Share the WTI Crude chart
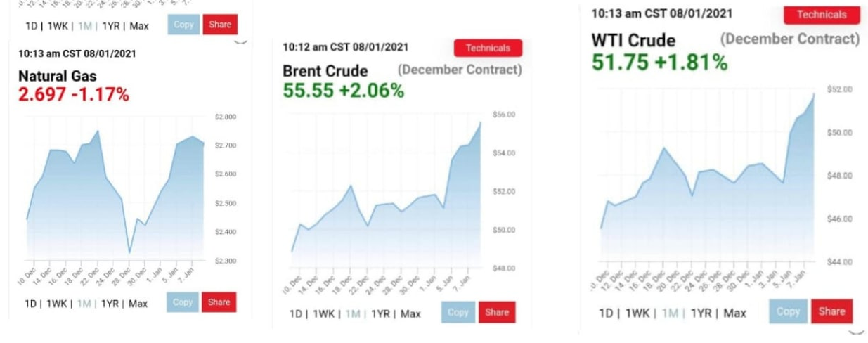The width and height of the screenshot is (868, 343). 831,311
